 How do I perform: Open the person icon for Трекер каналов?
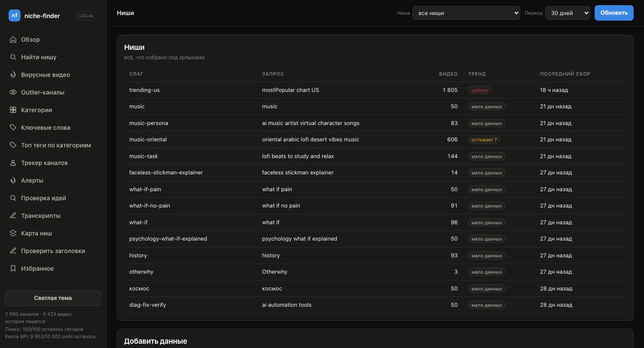pos(13,163)
